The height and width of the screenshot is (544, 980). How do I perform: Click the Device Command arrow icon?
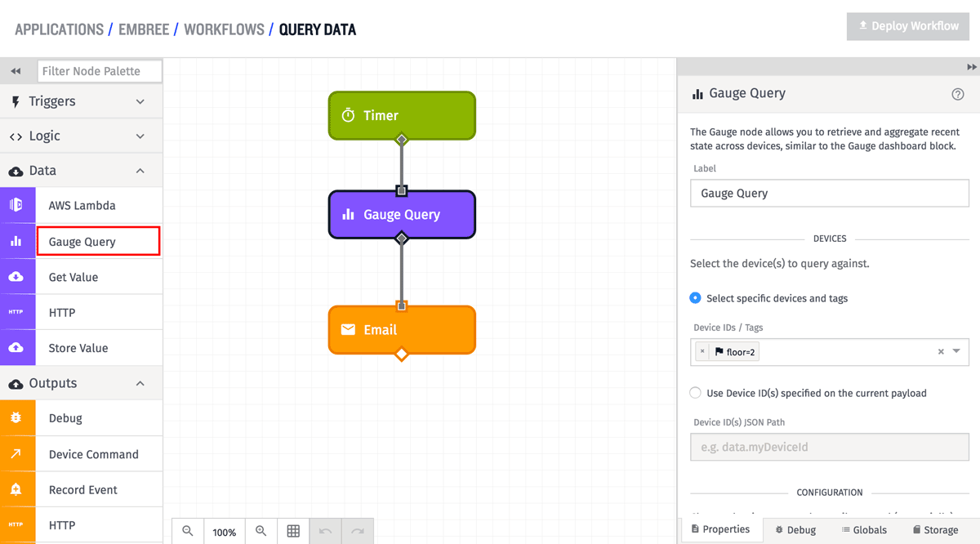coord(17,454)
